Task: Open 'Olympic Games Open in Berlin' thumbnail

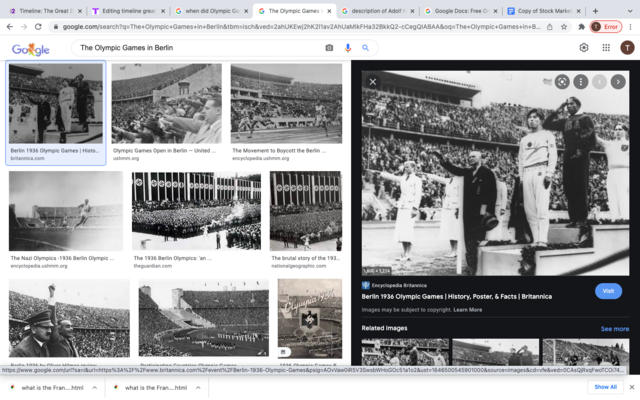Action: click(x=167, y=103)
